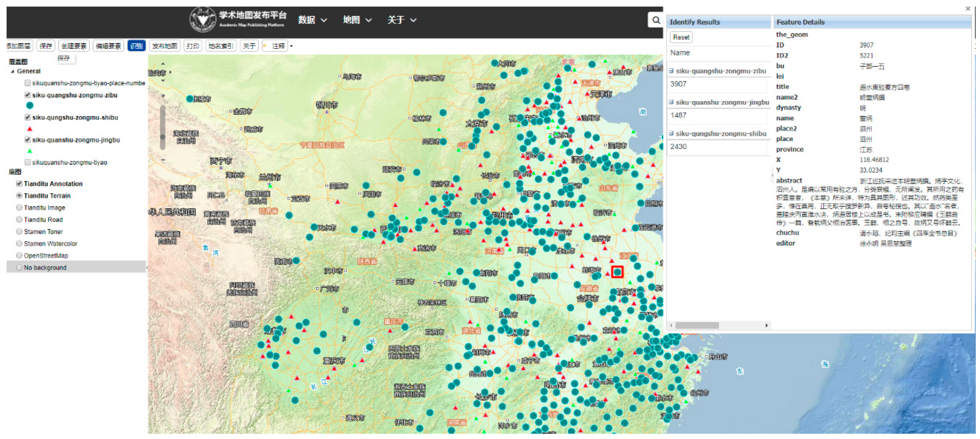Collapse siku-quanshu-zongmu-jingbu identify group
This screenshot has width=980, height=439.
click(671, 102)
